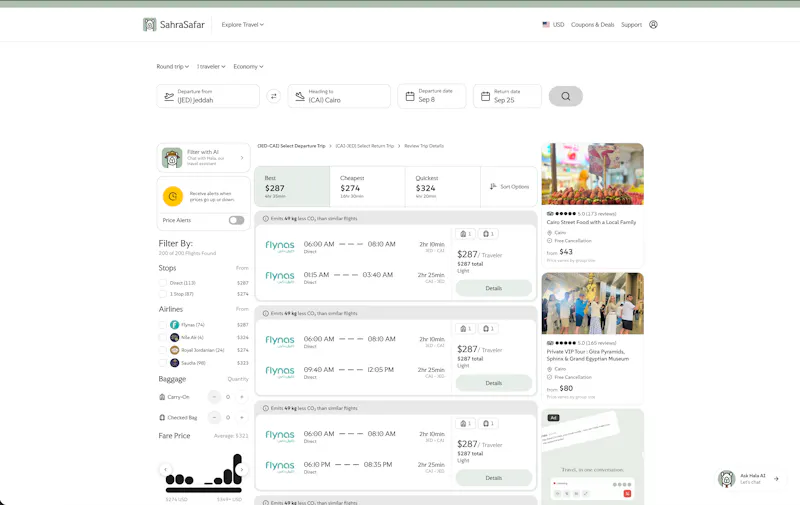Click the Fare Price slider right arrow handle
The image size is (800, 505).
(x=242, y=470)
